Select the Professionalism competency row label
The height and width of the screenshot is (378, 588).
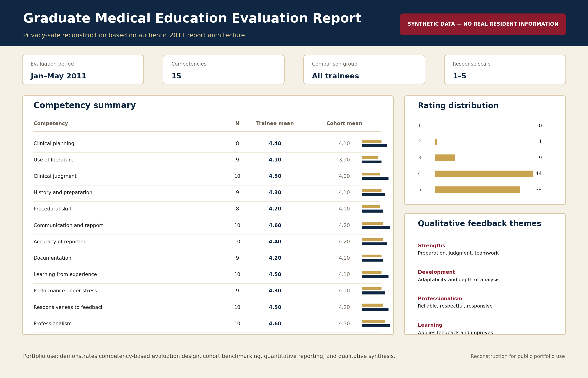pos(53,324)
